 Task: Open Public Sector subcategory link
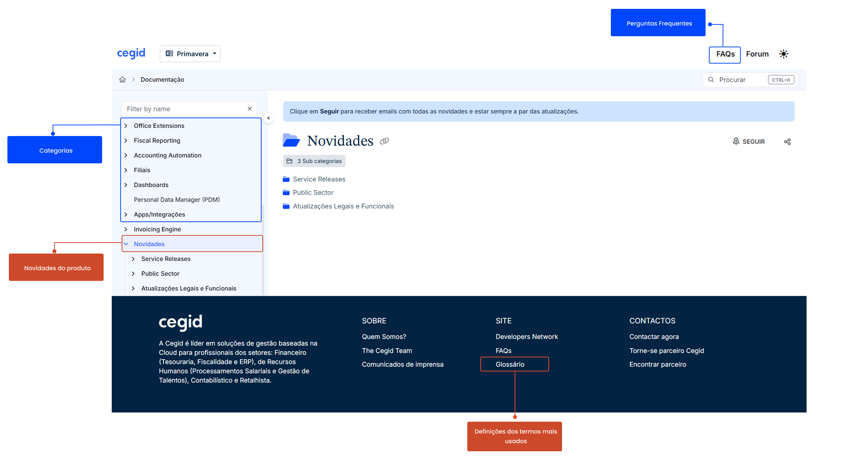click(x=313, y=193)
